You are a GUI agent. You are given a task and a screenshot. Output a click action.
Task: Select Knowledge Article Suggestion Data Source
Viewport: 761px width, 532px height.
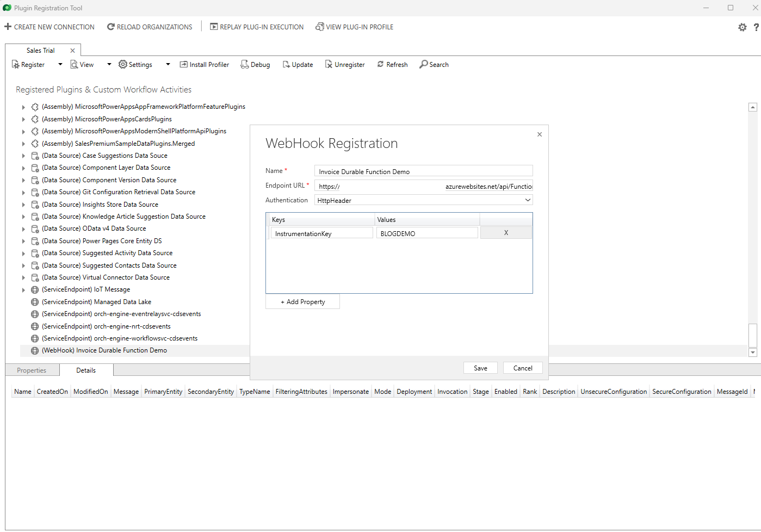pos(123,216)
